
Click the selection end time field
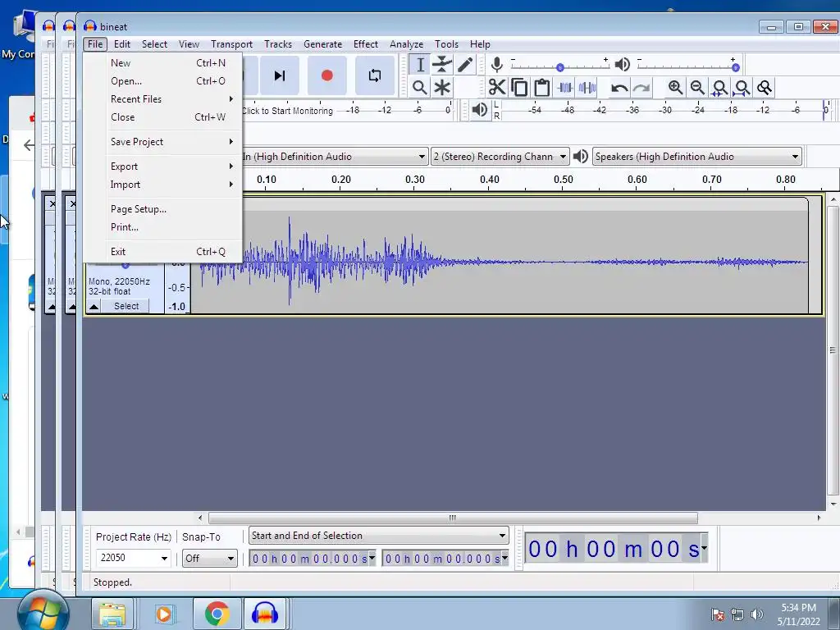pyautogui.click(x=445, y=559)
